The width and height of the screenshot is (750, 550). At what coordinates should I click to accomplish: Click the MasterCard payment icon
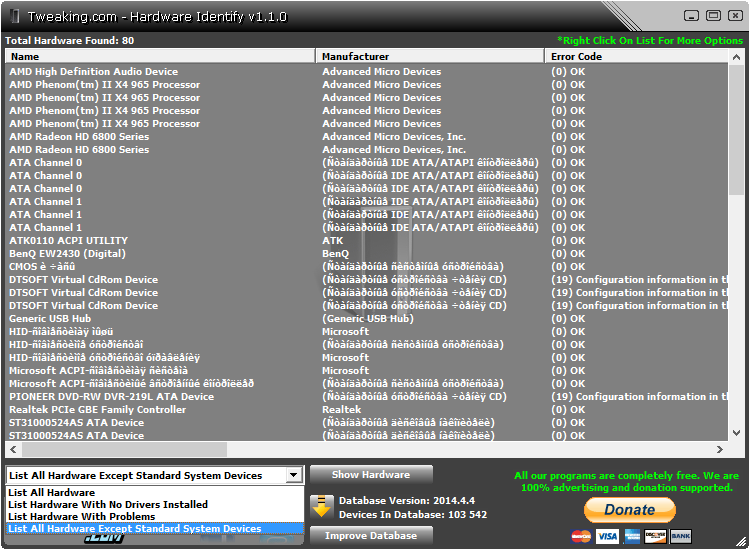[581, 537]
